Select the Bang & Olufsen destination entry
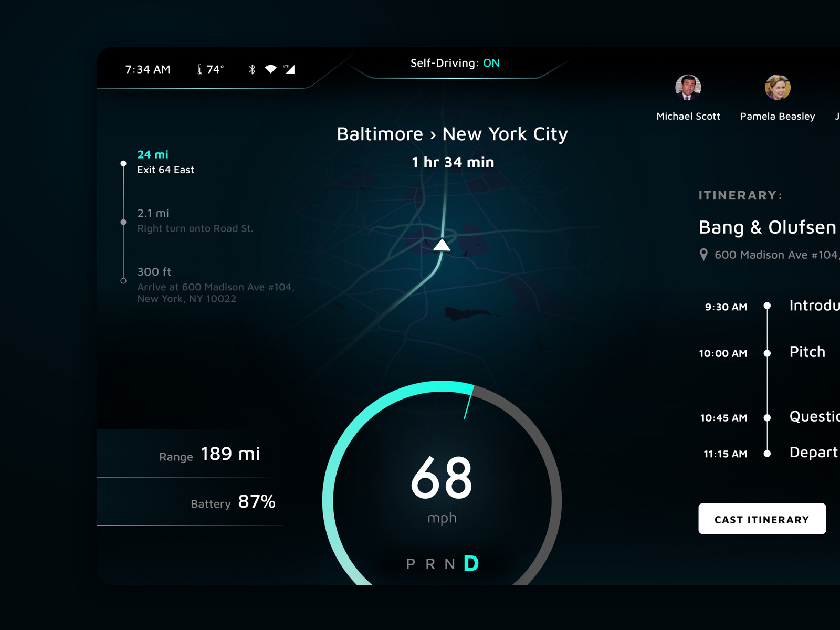The height and width of the screenshot is (630, 840). pyautogui.click(x=768, y=227)
